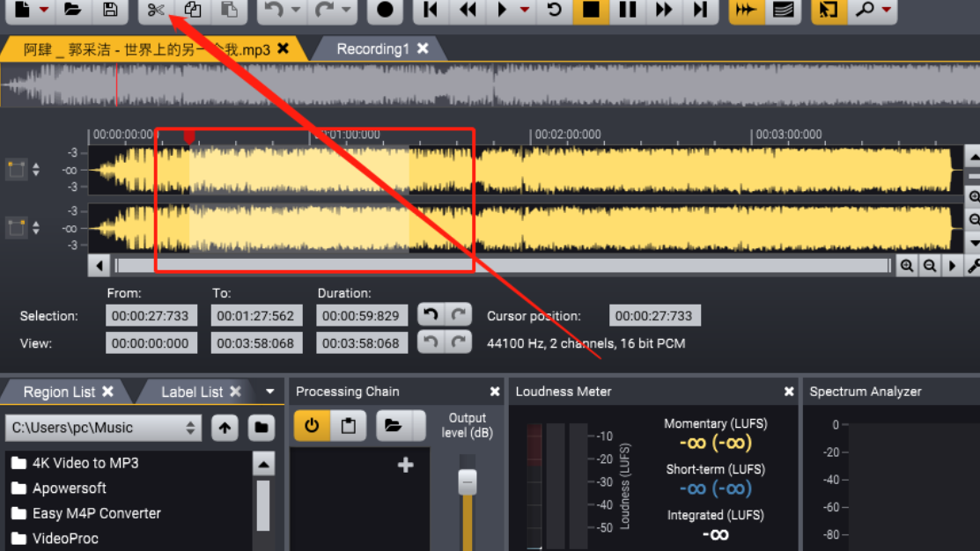
Task: Toggle the waveform view mode button
Action: pos(746,10)
